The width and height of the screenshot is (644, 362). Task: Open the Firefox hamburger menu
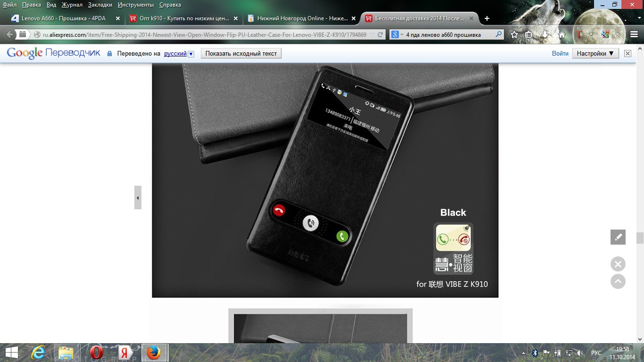[634, 34]
